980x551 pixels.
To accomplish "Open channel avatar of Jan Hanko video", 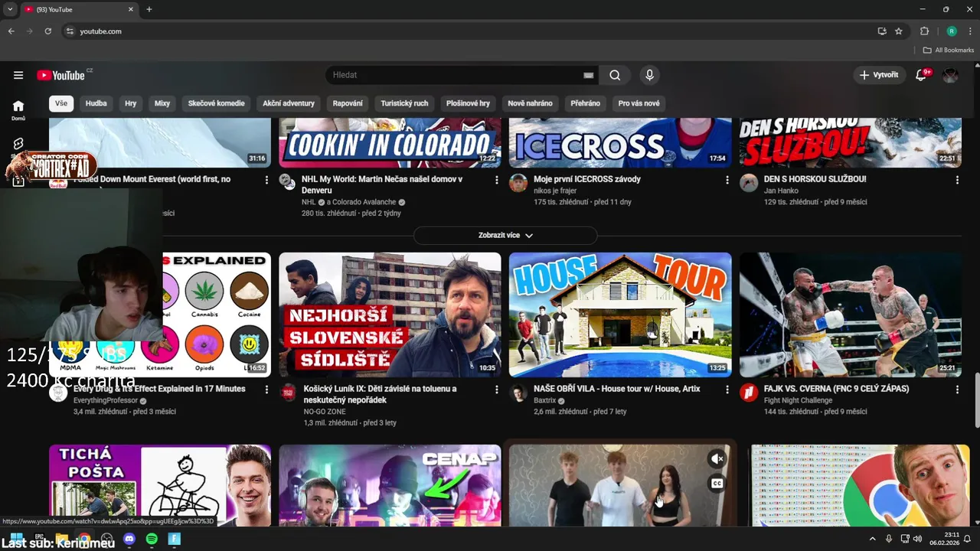I will pyautogui.click(x=749, y=183).
